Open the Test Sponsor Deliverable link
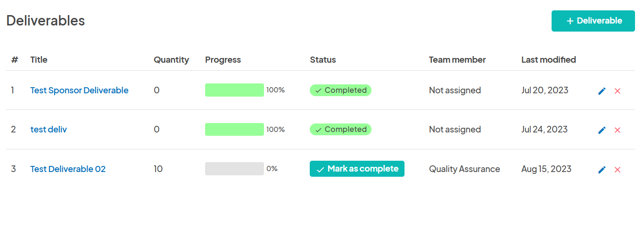Viewport: 644px width, 230px height. [x=79, y=90]
